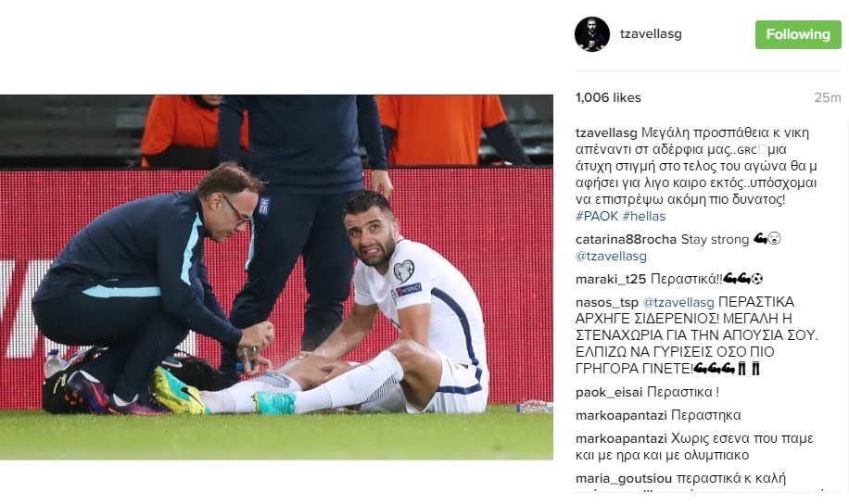This screenshot has height=504, width=849.
Task: Click the injured footballer post photo
Action: point(276,277)
